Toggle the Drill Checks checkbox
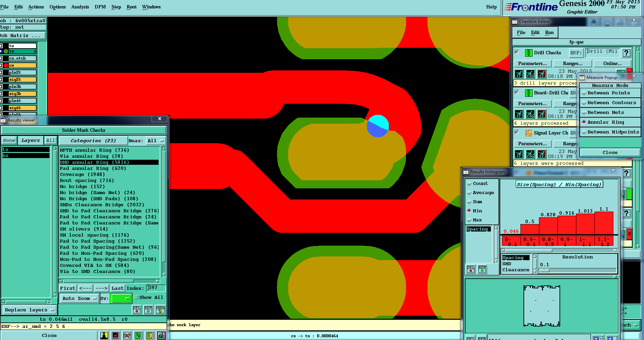The image size is (644, 340). [x=517, y=52]
